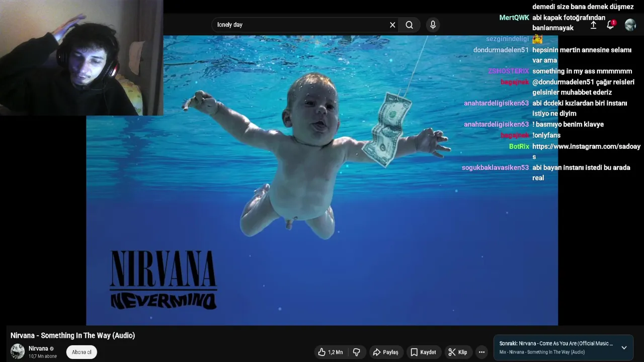This screenshot has height=362, width=644.
Task: Click the ZSHOSTERIX username in chat
Action: pos(508,71)
